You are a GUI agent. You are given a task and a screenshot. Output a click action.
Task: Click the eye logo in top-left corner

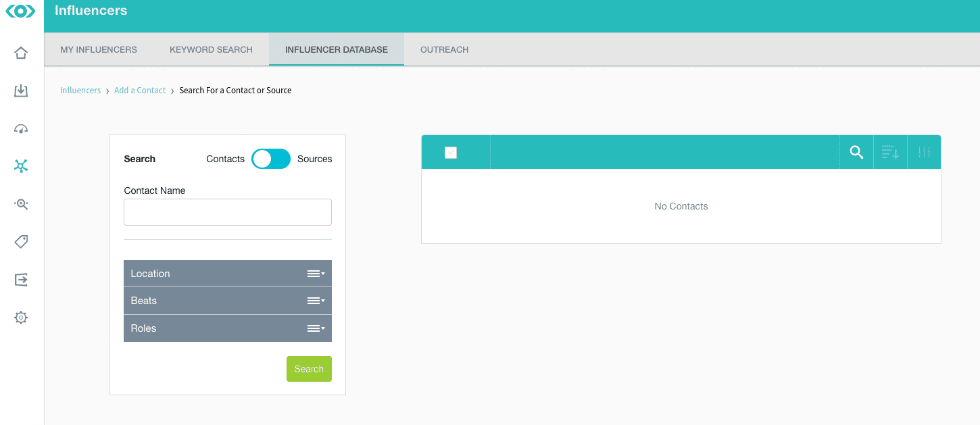[21, 11]
